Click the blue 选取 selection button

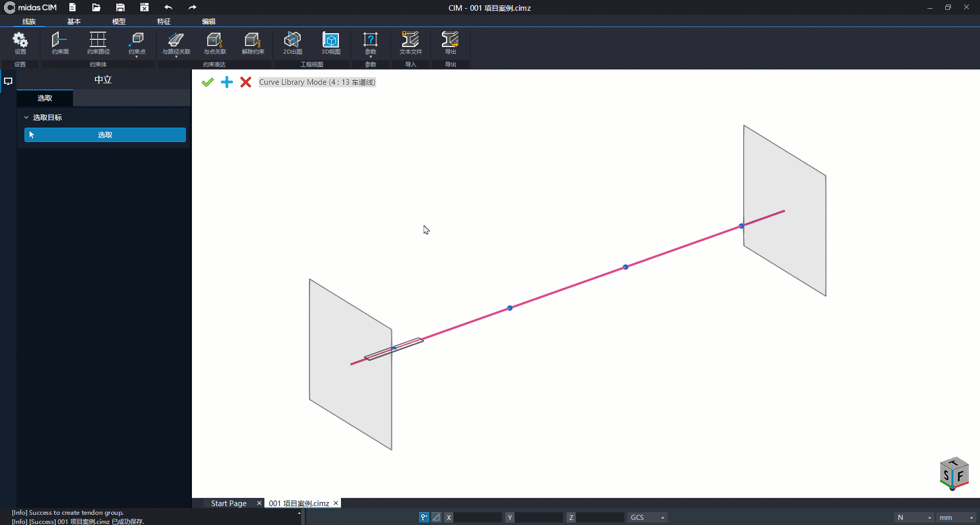(x=105, y=135)
